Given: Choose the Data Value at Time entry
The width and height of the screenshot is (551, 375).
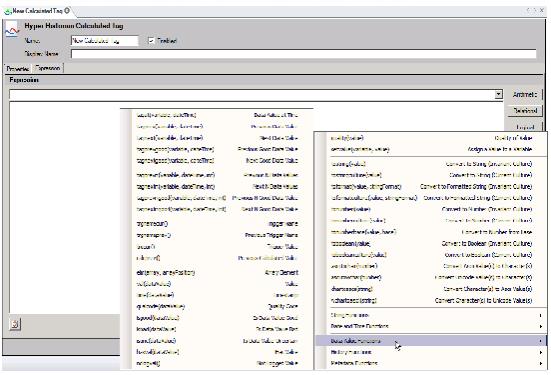Looking at the screenshot, I should pyautogui.click(x=217, y=115).
